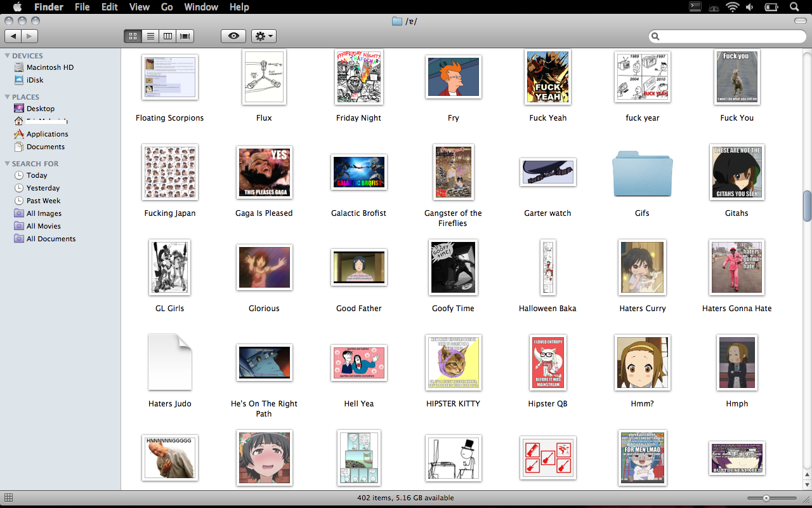Select the Friday Night thumbnail

point(358,77)
